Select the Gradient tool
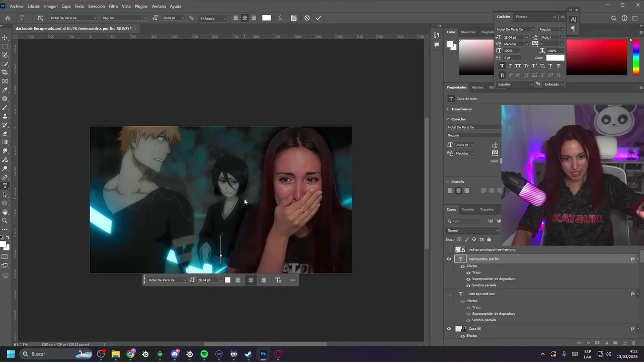This screenshot has height=362, width=644. coord(5,142)
